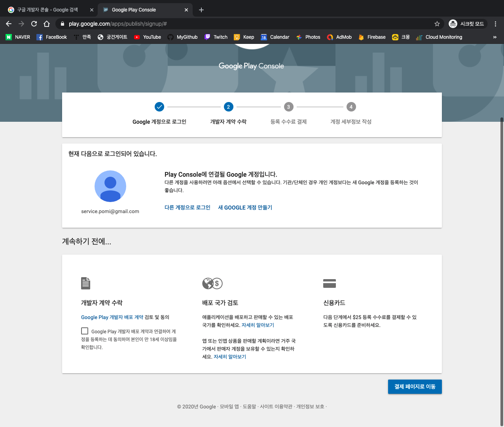Click 자세히 알아보기 link about merchant account
This screenshot has width=504, height=427.
coord(230,357)
